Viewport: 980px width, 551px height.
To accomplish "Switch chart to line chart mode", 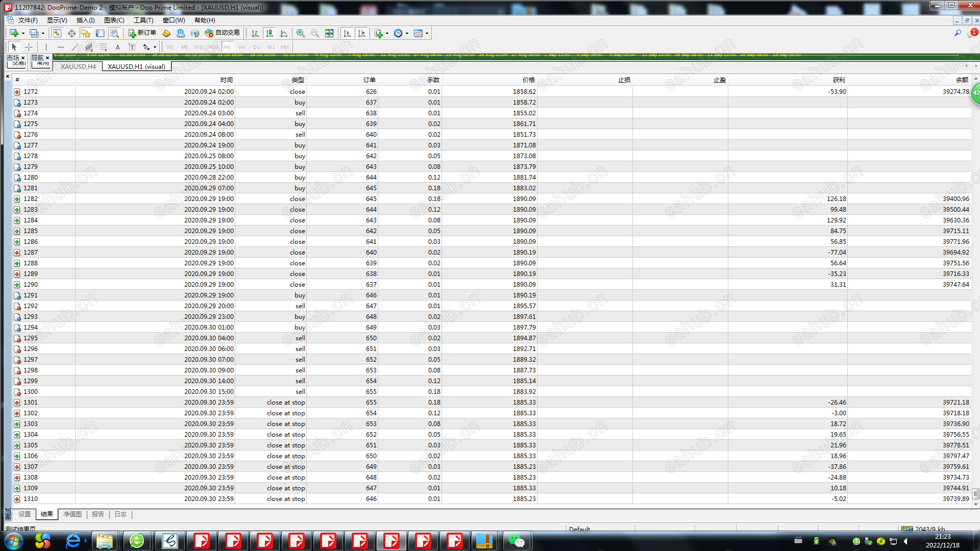I will click(x=284, y=33).
